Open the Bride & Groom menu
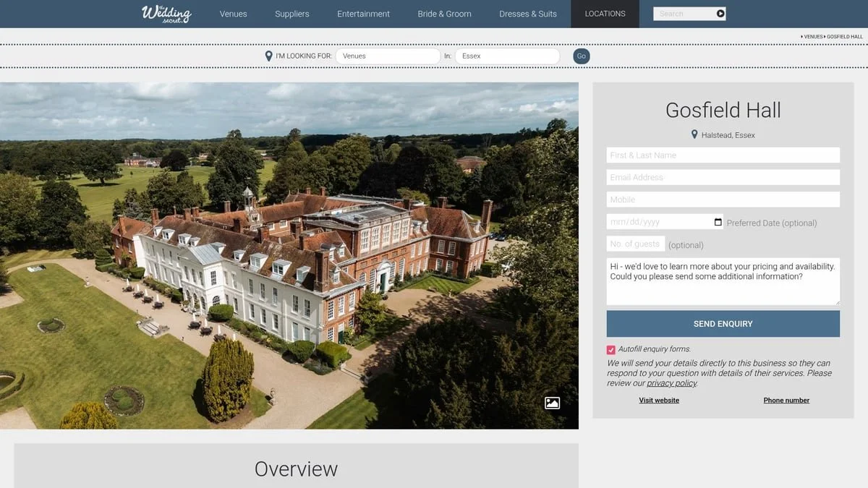 click(x=444, y=14)
